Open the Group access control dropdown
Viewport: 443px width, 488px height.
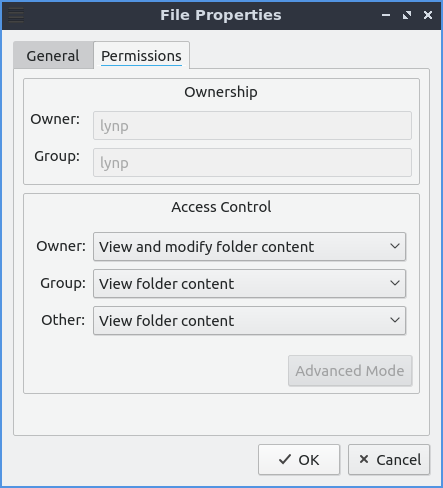coord(249,284)
